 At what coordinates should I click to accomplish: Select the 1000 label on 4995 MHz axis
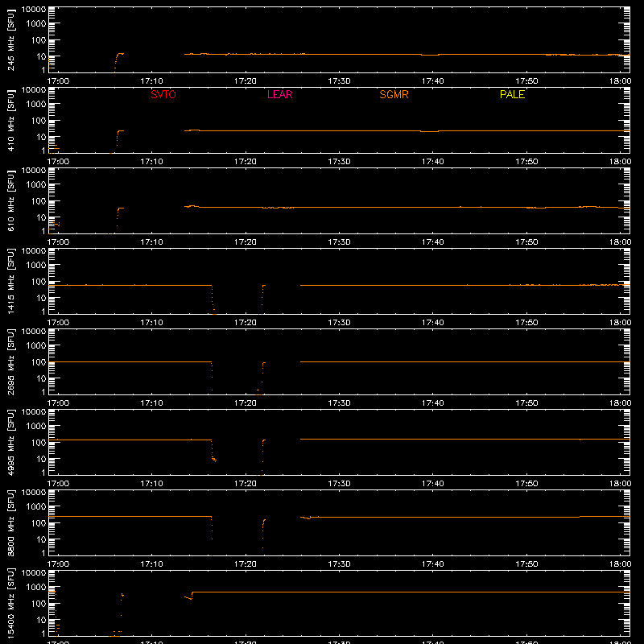click(36, 427)
